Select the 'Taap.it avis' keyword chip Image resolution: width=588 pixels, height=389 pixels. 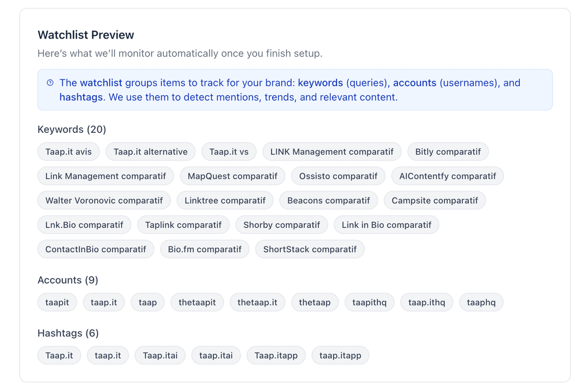(69, 152)
